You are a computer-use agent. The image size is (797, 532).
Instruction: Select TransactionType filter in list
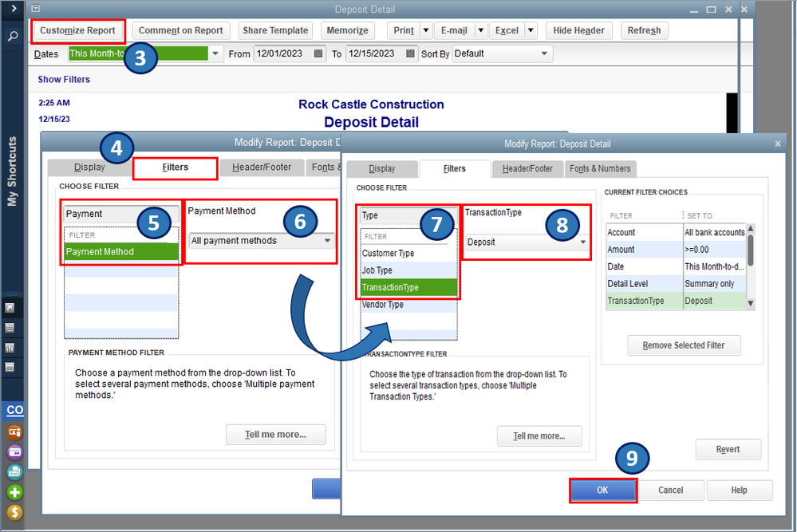[x=408, y=288]
